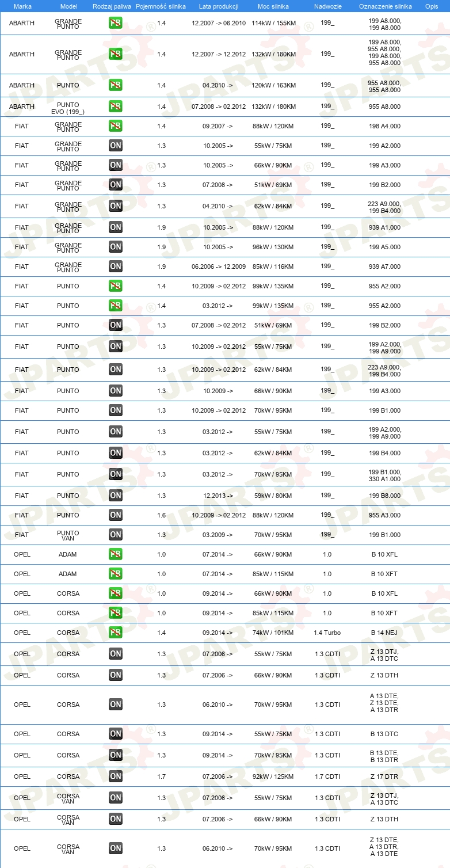Click the 12.2007 -> 06.2010 production years

[219, 23]
